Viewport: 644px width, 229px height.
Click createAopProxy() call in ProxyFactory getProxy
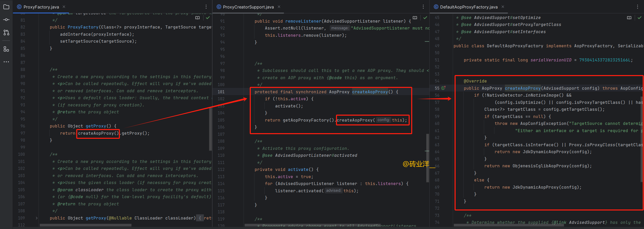[98, 133]
